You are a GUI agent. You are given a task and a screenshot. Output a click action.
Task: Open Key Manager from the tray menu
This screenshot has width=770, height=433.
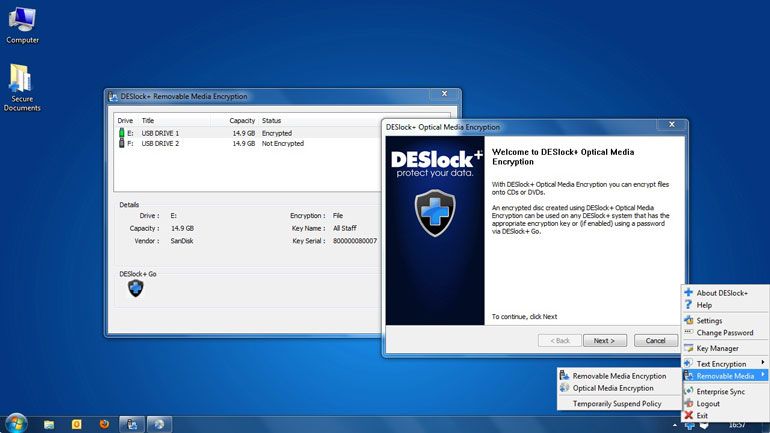717,348
